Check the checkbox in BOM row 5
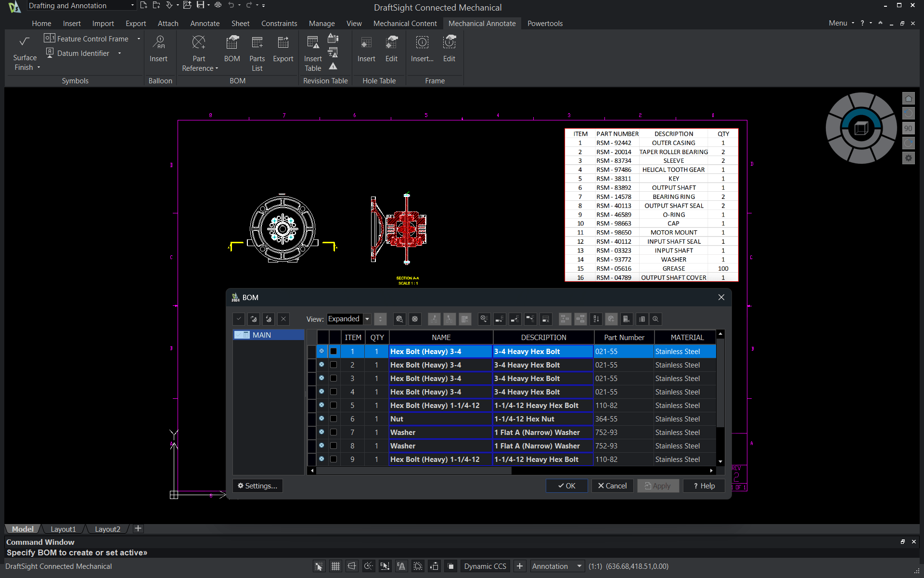The height and width of the screenshot is (578, 924). pos(334,406)
